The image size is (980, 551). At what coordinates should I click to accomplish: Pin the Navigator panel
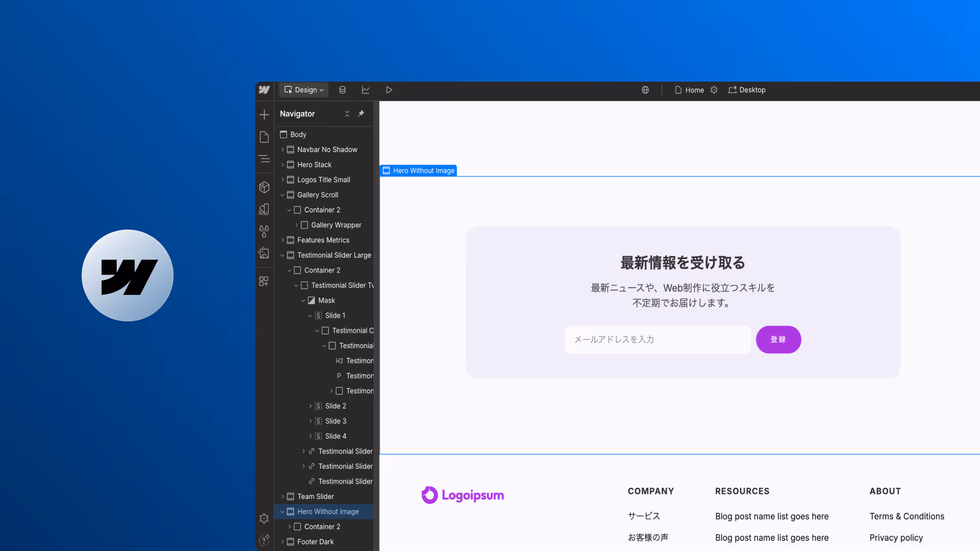[361, 113]
